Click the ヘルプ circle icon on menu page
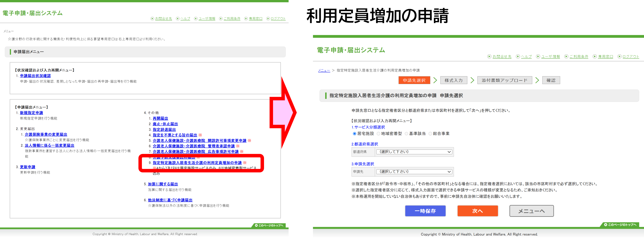644x238 pixels. point(178,18)
